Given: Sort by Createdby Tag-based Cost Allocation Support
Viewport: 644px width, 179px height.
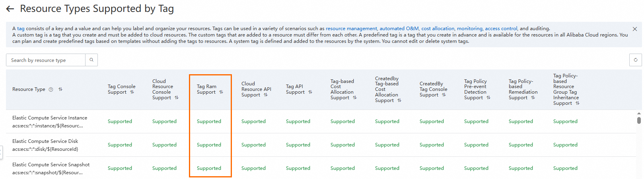Looking at the screenshot, I should pyautogui.click(x=399, y=100).
